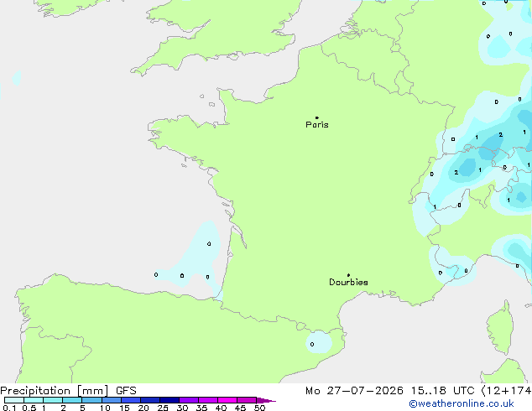Select the Dourbies dot marker
Screen dimensions: 532x411
point(348,275)
